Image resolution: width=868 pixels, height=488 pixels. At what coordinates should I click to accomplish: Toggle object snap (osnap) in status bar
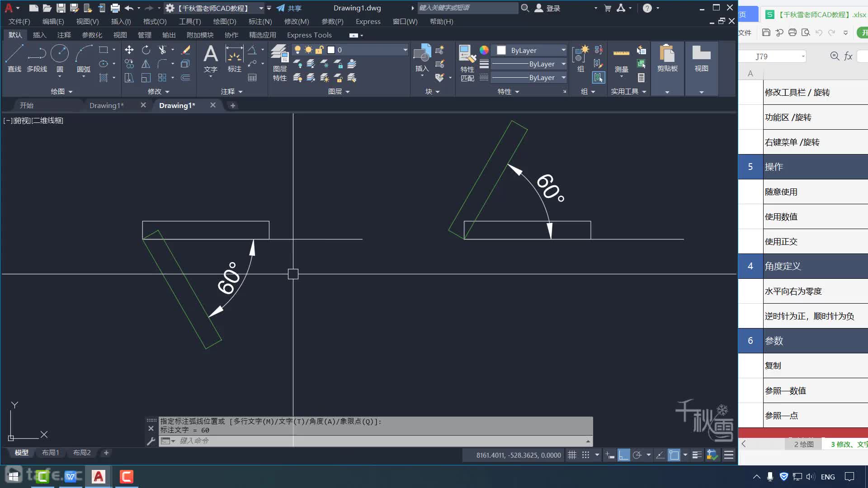tap(674, 455)
